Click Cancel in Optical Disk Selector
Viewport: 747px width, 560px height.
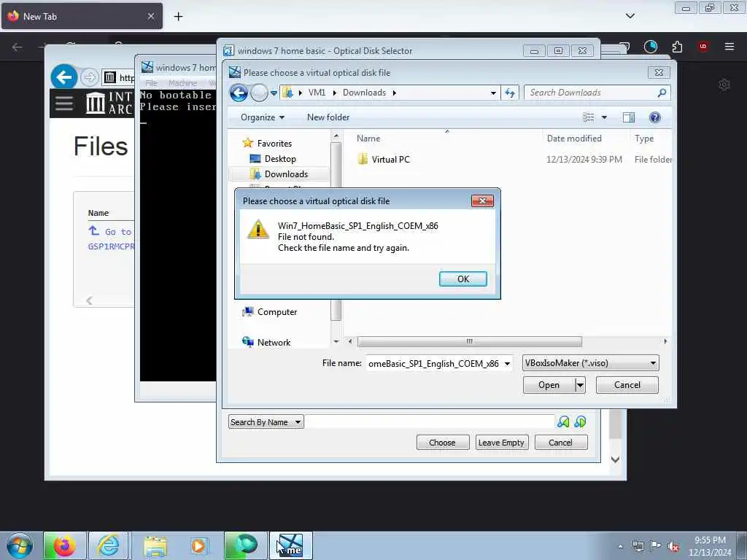tap(560, 443)
